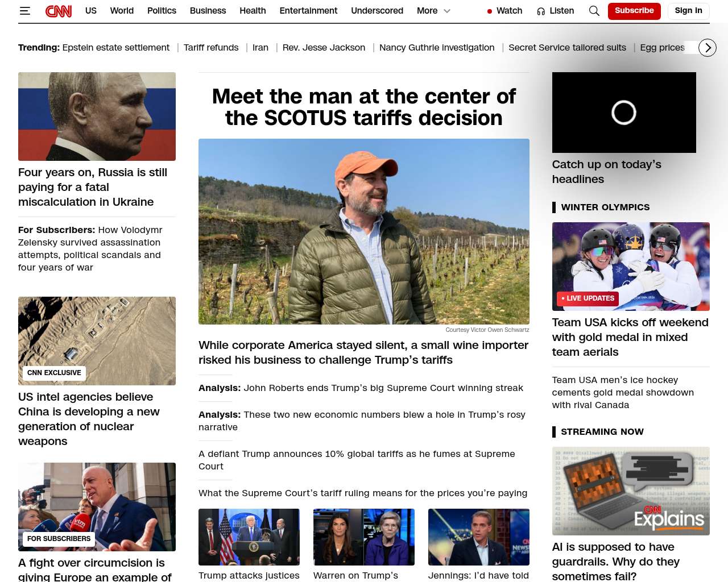
Task: Click the loading video player
Action: 624,113
